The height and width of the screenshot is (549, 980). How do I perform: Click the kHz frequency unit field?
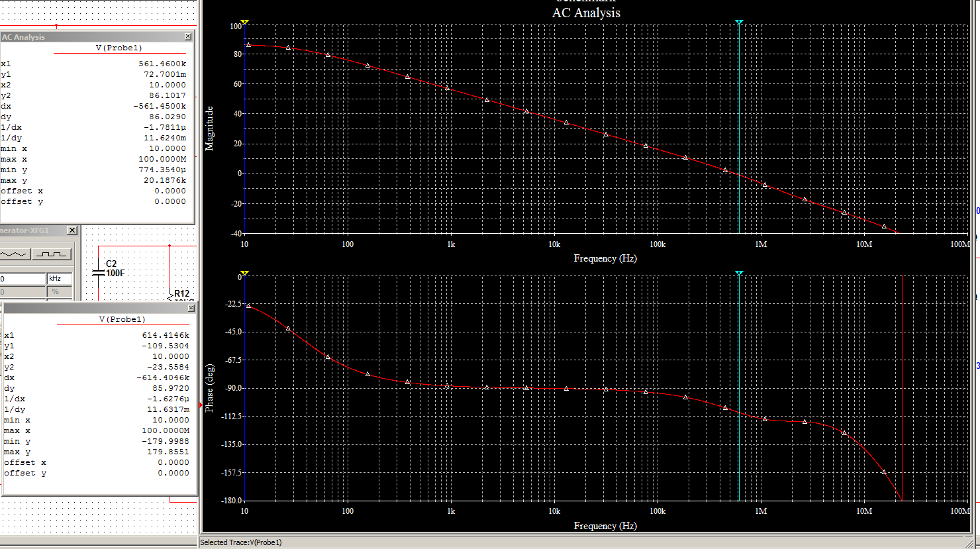pos(59,279)
